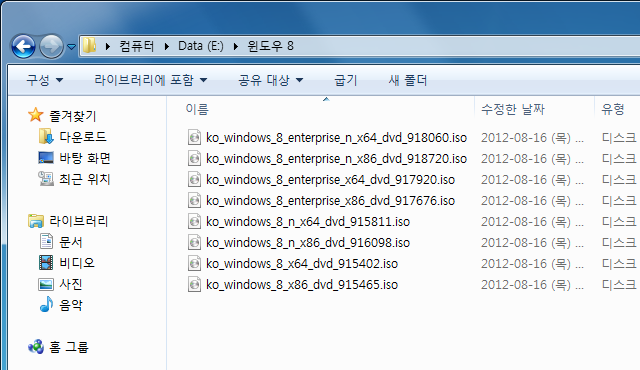640x370 pixels.
Task: Open the 공유 대상 dropdown
Action: pos(271,80)
